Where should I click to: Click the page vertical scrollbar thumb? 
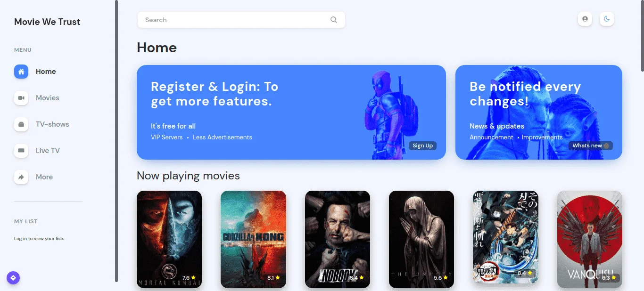(x=642, y=36)
